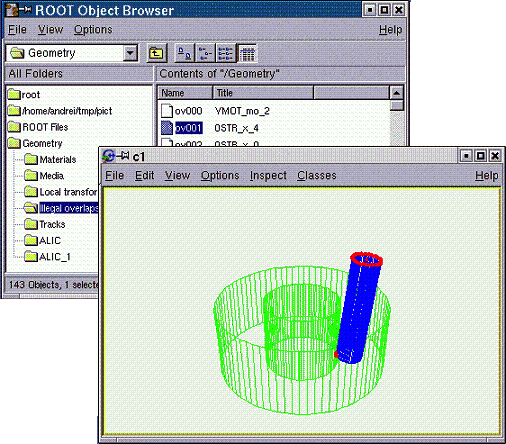Sort by the Name column header
The width and height of the screenshot is (506, 444).
pyautogui.click(x=185, y=93)
